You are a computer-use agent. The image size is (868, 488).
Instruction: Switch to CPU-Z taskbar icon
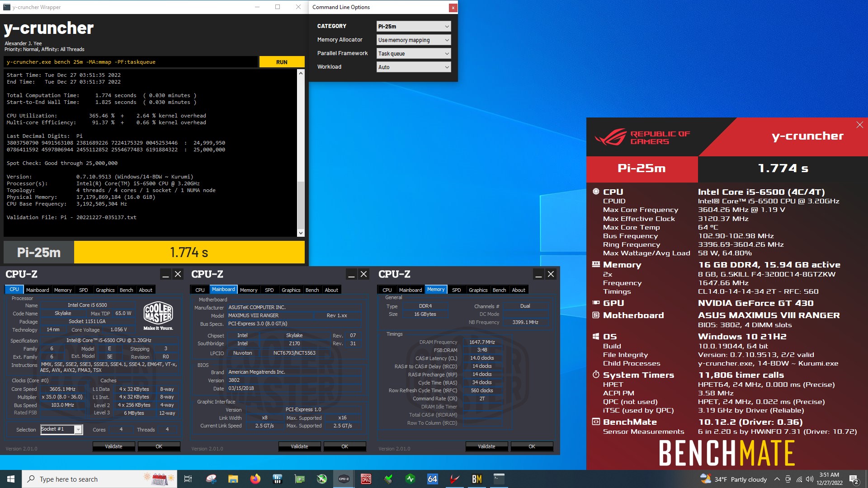tap(344, 479)
